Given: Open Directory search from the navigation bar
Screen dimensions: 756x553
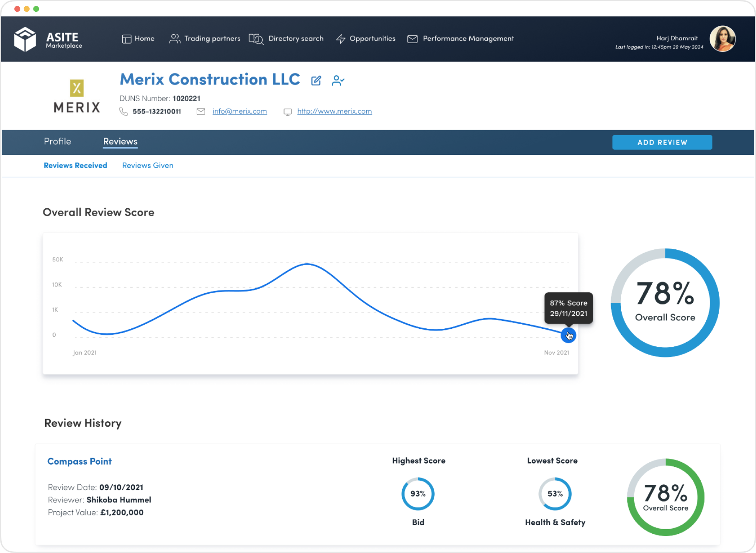Looking at the screenshot, I should click(255, 38).
